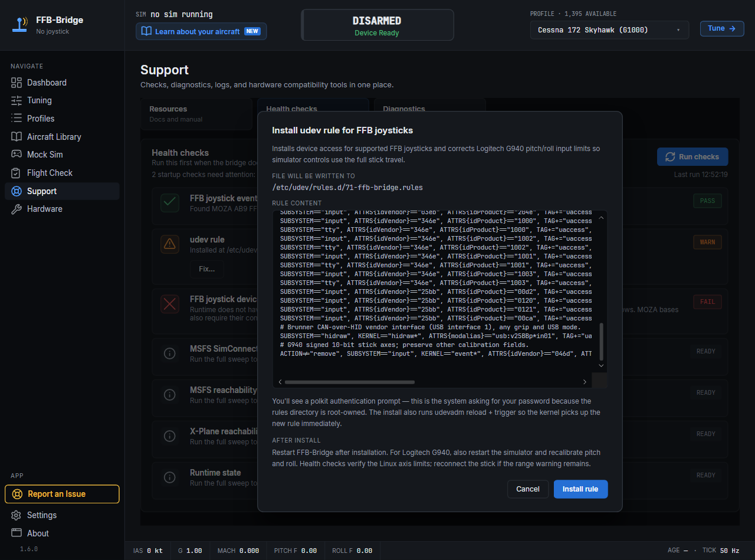Click the DISARMED device status button
Screen dimensions: 755x560
pyautogui.click(x=377, y=25)
